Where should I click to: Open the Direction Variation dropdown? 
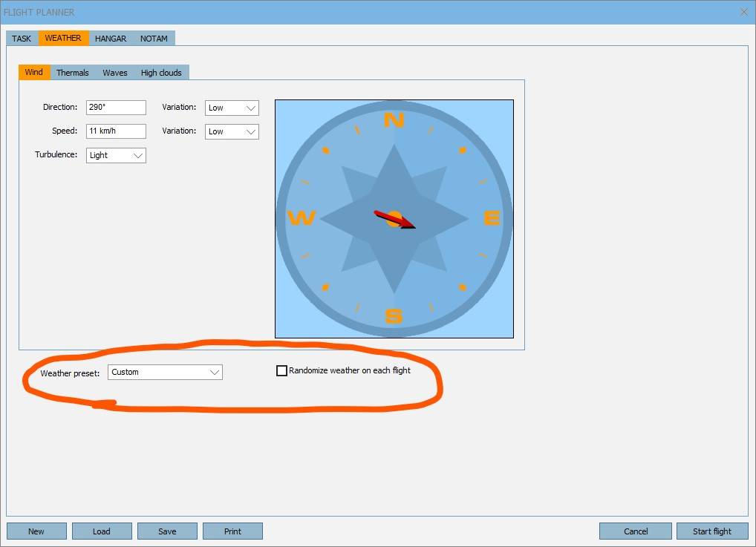232,108
